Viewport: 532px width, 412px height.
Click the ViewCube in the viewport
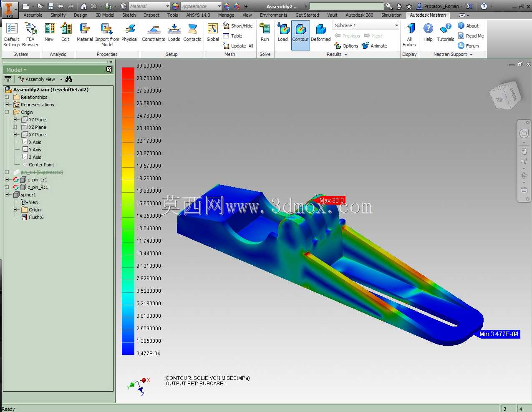pyautogui.click(x=505, y=95)
